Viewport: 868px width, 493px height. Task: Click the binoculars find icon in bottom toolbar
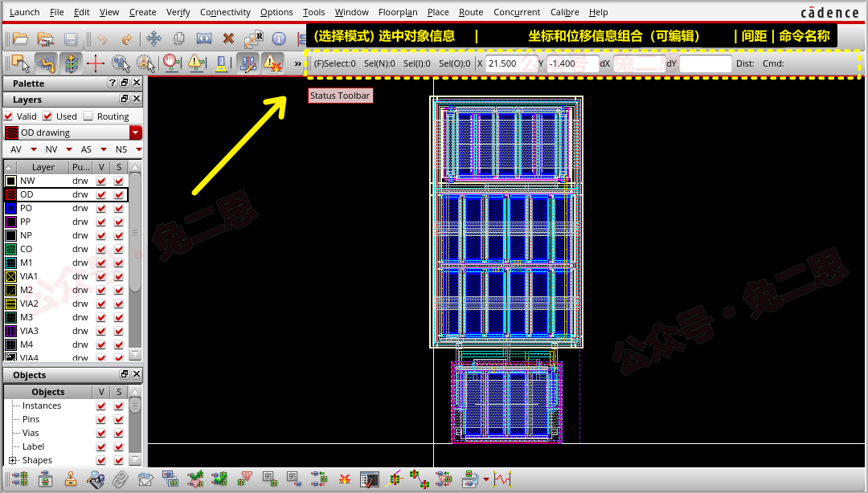95,479
